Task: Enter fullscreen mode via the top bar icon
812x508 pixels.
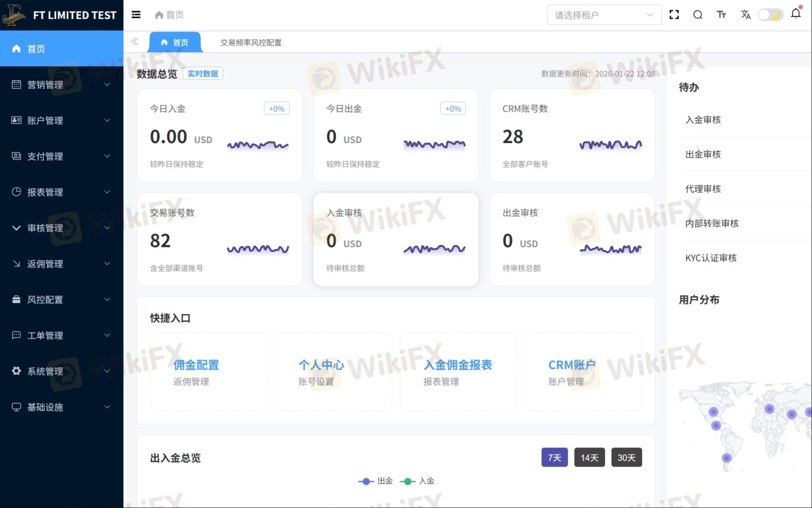Action: [x=674, y=15]
